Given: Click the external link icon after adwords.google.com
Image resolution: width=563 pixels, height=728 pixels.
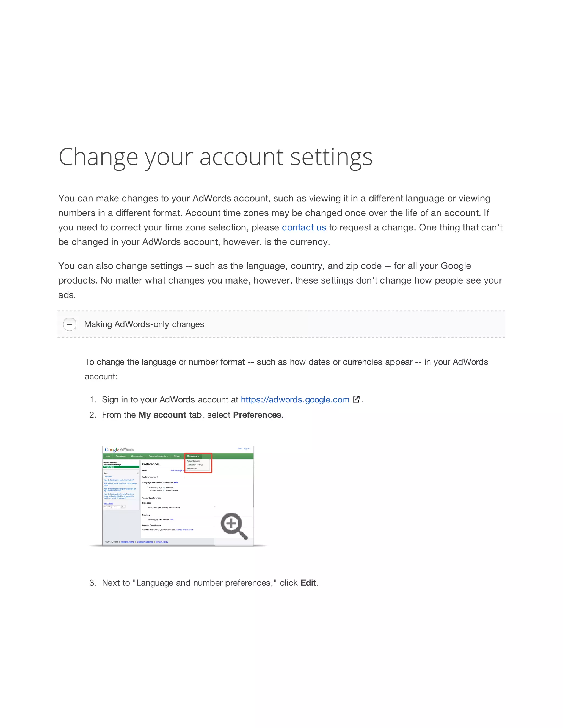Looking at the screenshot, I should pos(356,399).
